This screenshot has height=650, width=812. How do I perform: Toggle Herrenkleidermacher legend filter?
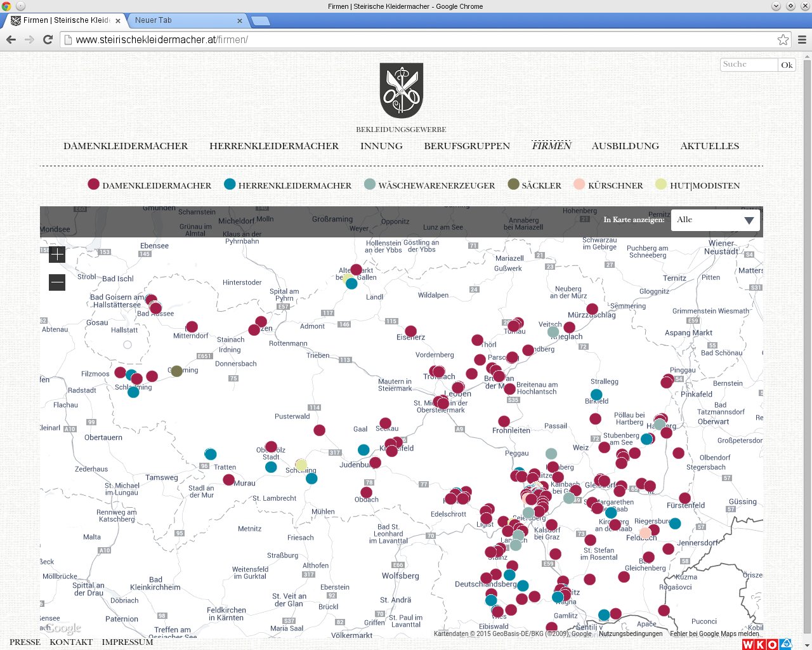pyautogui.click(x=288, y=185)
